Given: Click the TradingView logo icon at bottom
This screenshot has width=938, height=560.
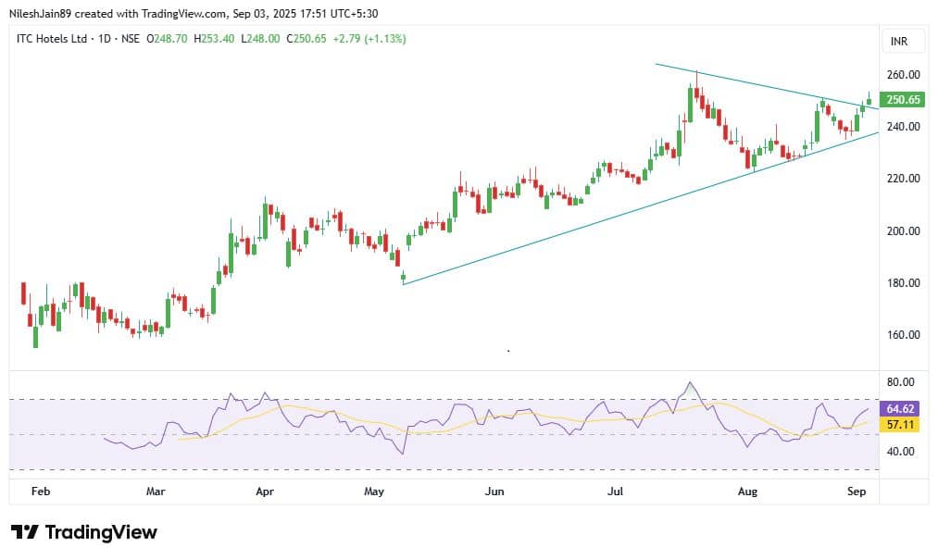Looking at the screenshot, I should pyautogui.click(x=25, y=532).
